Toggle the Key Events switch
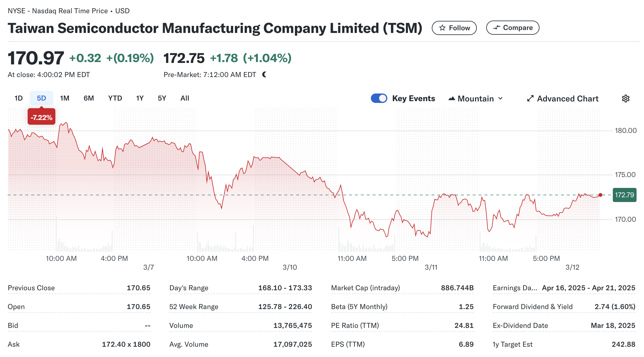The width and height of the screenshot is (644, 357). click(379, 98)
